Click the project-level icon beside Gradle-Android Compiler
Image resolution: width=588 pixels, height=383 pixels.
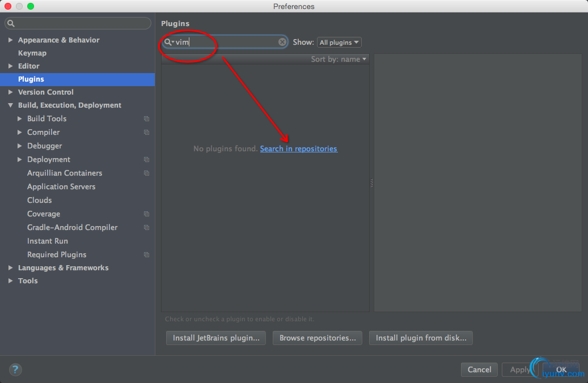(x=147, y=227)
